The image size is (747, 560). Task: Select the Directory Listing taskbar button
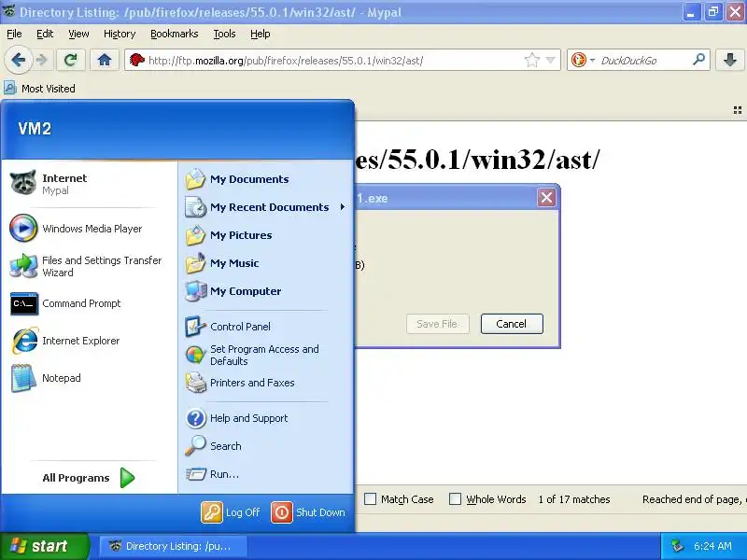click(173, 546)
